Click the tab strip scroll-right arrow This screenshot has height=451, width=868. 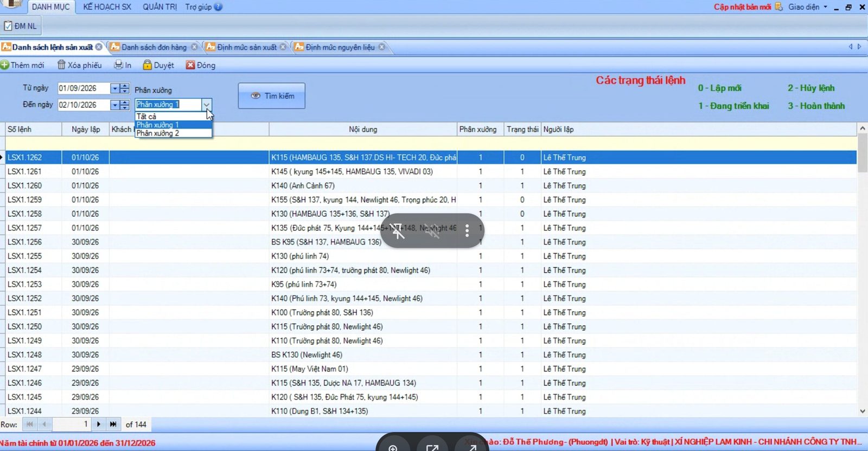pyautogui.click(x=859, y=47)
